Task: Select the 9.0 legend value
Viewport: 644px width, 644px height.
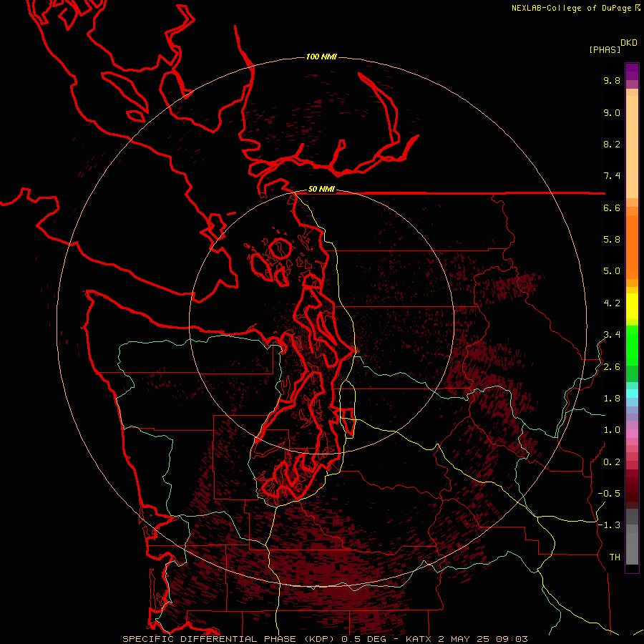Action: click(x=612, y=112)
